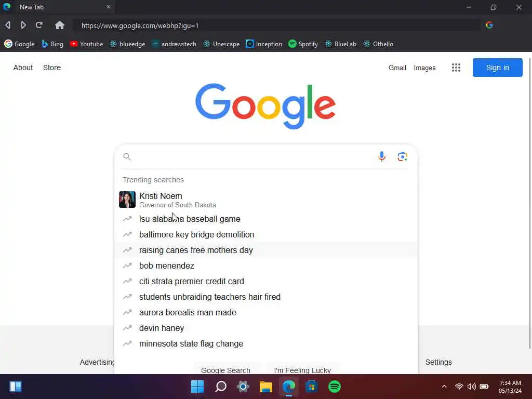Open the widgets panel icon in taskbar
This screenshot has height=399, width=532.
point(15,387)
